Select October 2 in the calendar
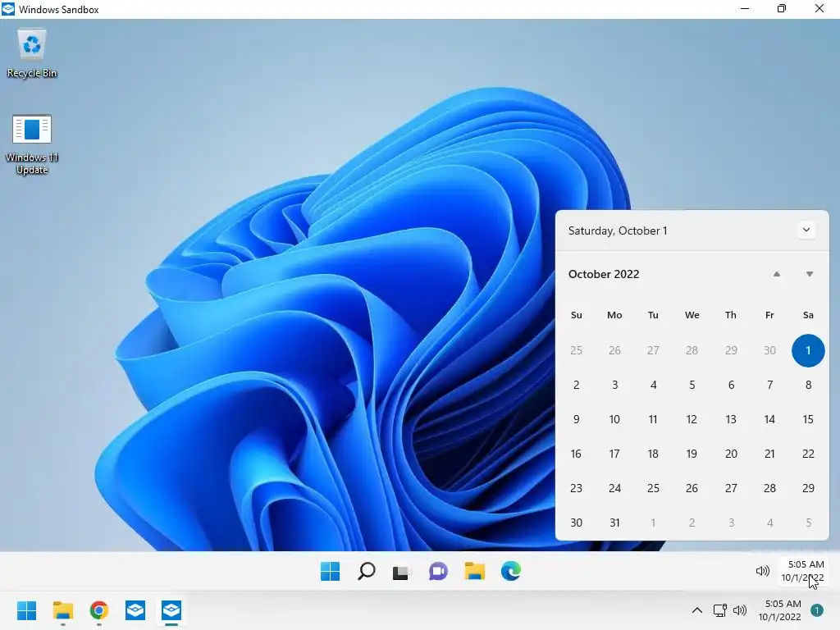840x630 pixels. (577, 385)
